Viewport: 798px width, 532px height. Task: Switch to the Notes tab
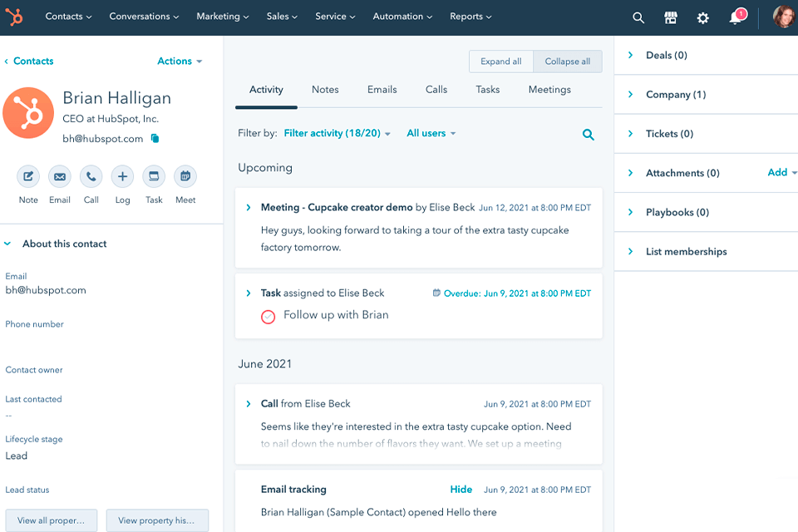[325, 90]
